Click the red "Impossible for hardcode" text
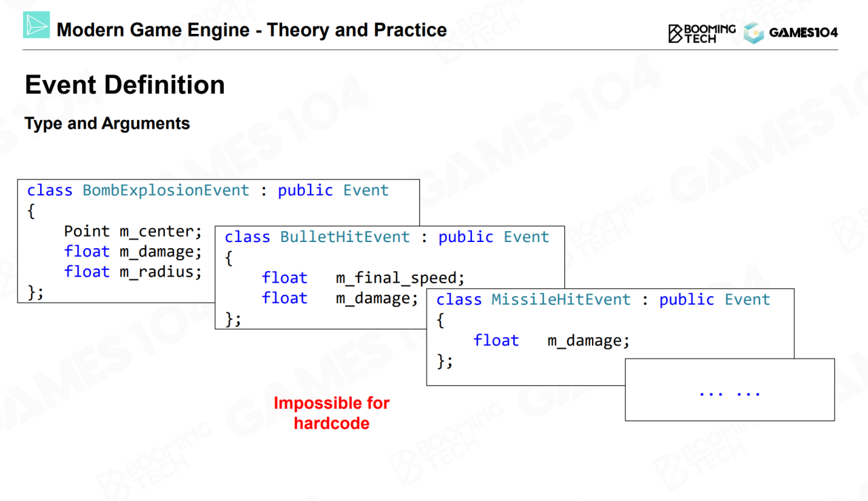The image size is (868, 501). coord(332,413)
